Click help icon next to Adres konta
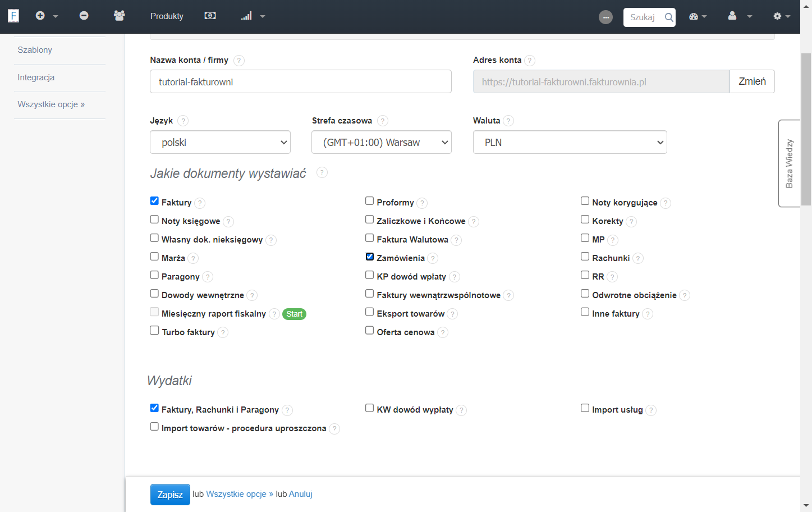This screenshot has width=812, height=512. tap(530, 61)
